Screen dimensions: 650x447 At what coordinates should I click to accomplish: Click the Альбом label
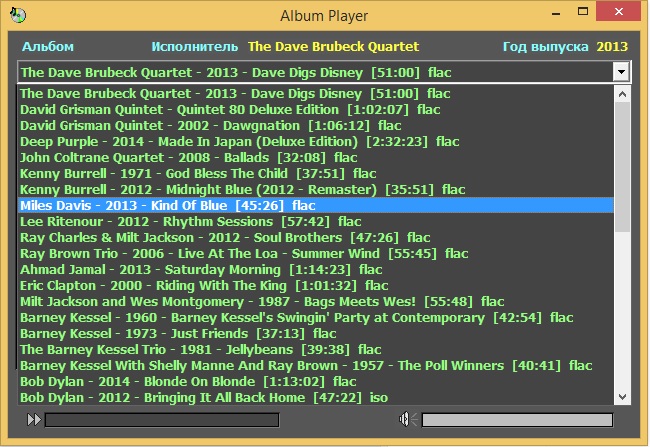click(x=48, y=47)
